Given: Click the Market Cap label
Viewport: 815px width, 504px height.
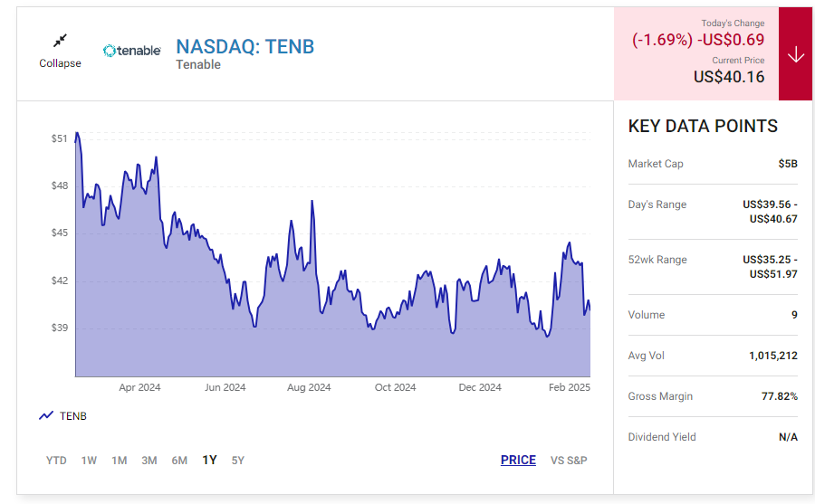Looking at the screenshot, I should point(656,164).
